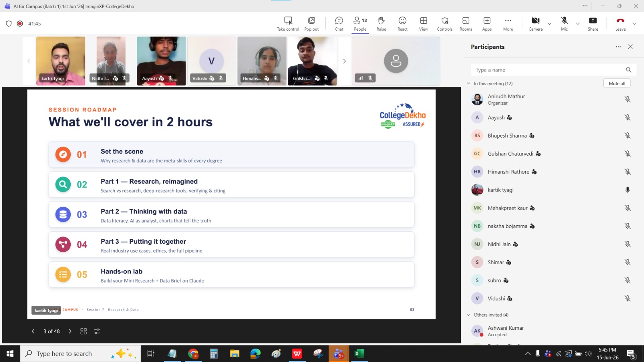Toggle Mehakpreet kaur's microphone icon
Viewport: 644px width, 362px height.
(627, 208)
